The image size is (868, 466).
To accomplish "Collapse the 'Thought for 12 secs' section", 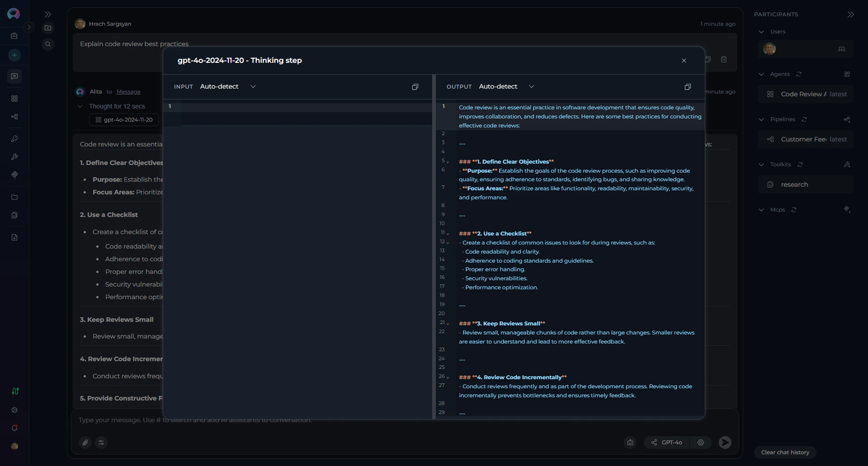I will pos(80,106).
